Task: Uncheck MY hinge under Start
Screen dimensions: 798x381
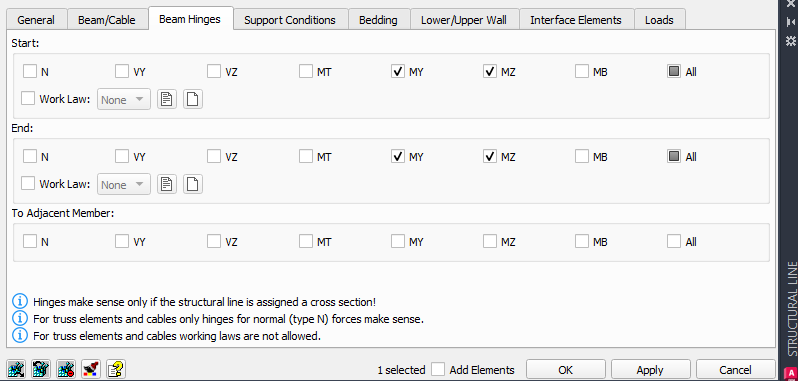Action: [398, 72]
